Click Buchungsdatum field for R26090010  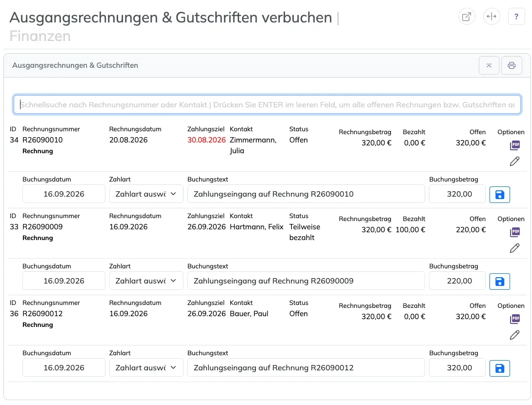tap(64, 194)
